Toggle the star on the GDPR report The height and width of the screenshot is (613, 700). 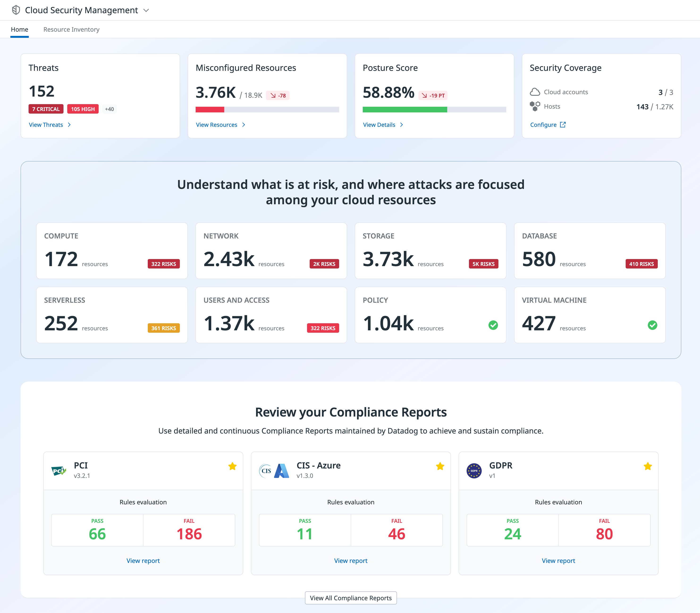(648, 466)
